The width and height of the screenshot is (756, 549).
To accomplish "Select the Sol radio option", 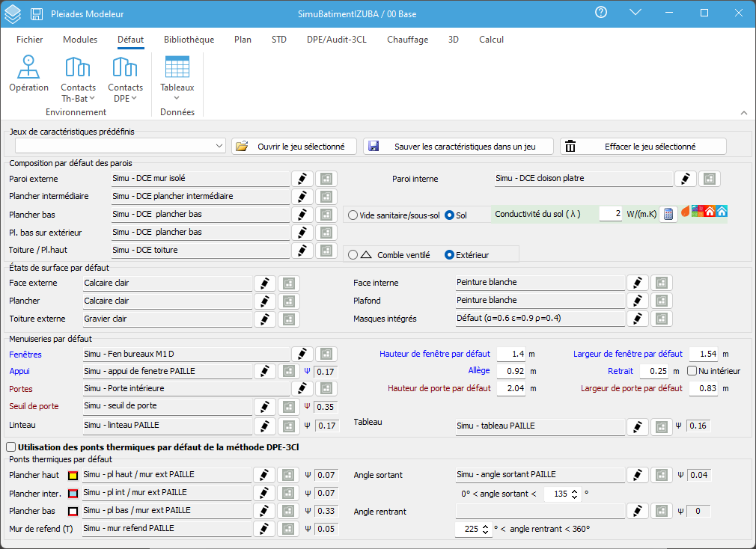I will point(449,215).
